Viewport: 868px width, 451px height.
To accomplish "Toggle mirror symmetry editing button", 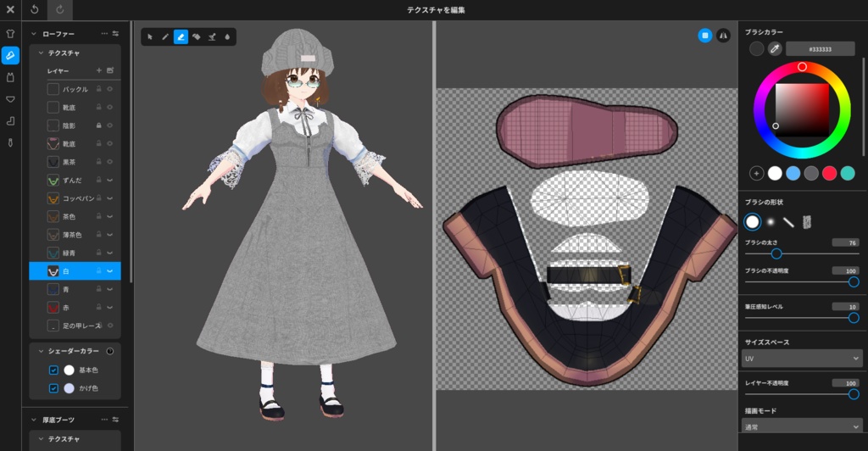I will (723, 36).
